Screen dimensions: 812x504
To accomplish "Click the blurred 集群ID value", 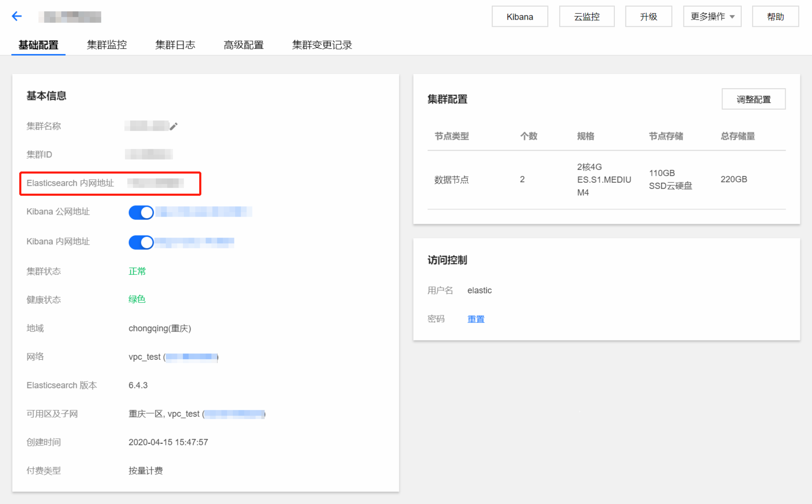I will tap(149, 154).
